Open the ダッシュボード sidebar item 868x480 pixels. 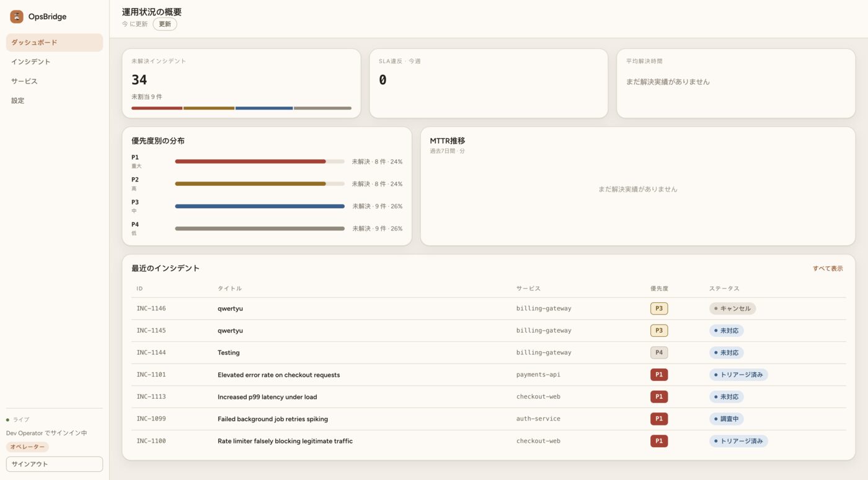pyautogui.click(x=55, y=43)
